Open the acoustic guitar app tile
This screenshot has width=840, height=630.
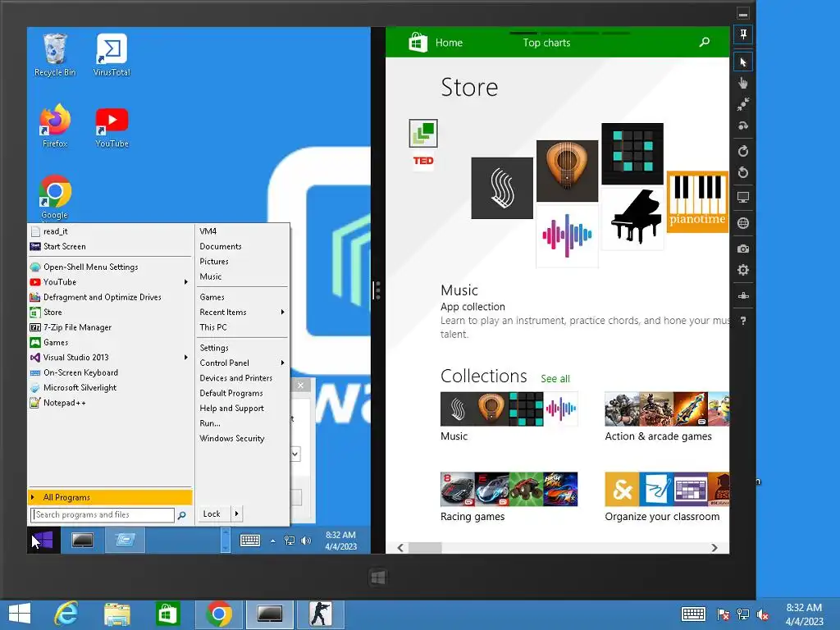[568, 171]
